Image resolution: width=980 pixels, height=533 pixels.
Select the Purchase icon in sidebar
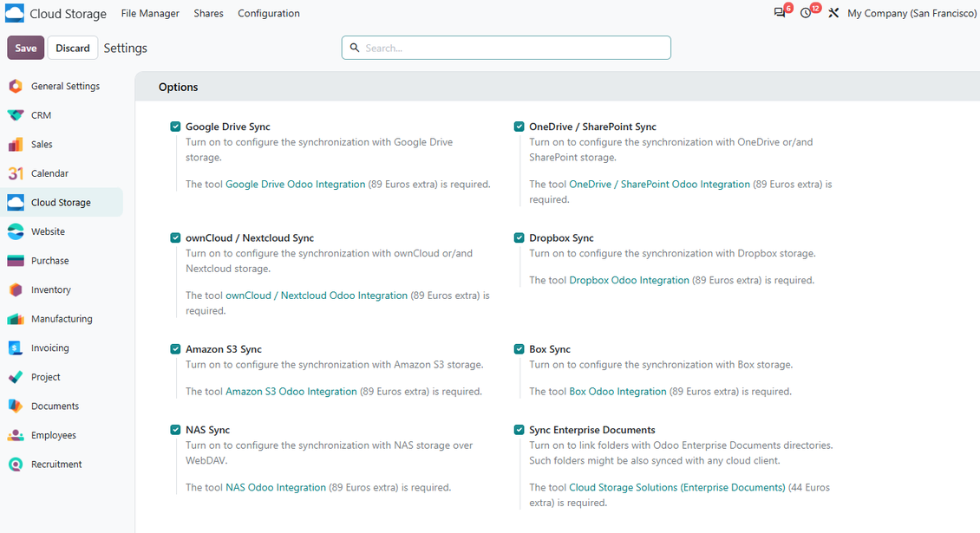16,261
